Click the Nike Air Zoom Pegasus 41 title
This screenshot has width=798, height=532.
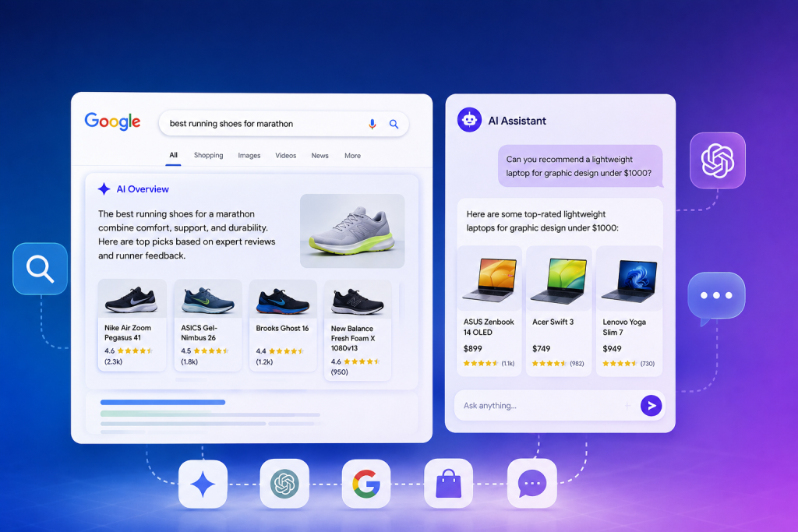(128, 333)
